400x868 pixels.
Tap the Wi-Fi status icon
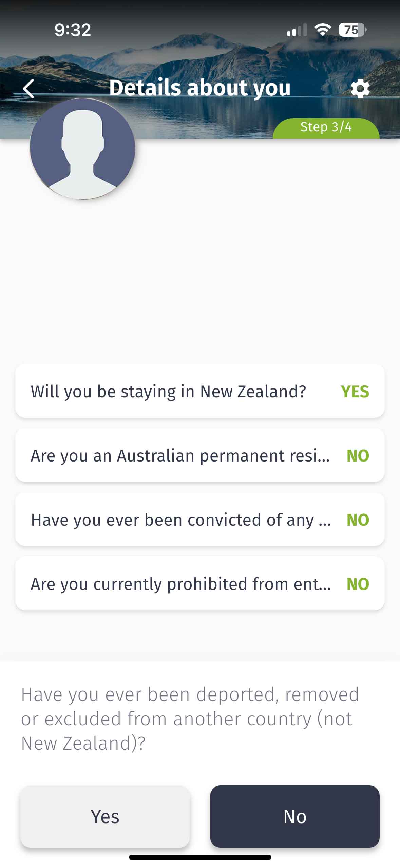[323, 30]
